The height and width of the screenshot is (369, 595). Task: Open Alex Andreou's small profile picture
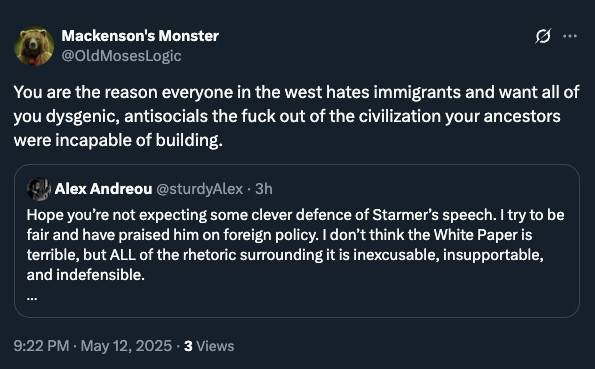(39, 189)
